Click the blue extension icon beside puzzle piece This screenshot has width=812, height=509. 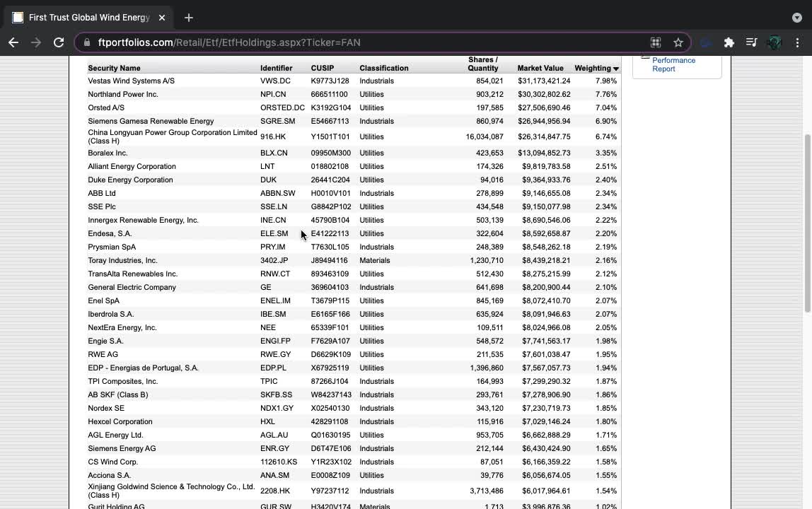(706, 42)
